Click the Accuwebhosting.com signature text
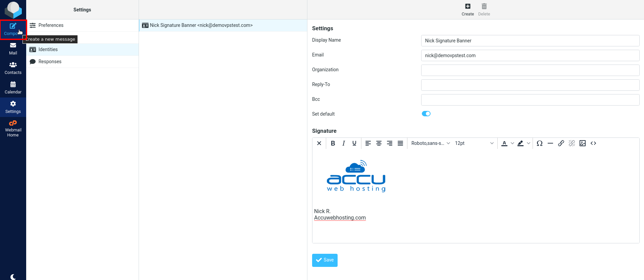644x280 pixels. click(x=340, y=218)
